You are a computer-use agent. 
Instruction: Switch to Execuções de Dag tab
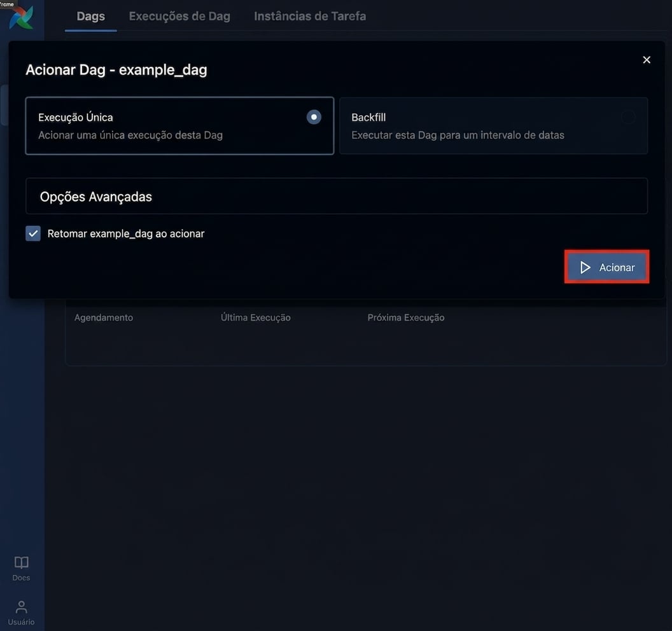point(179,17)
